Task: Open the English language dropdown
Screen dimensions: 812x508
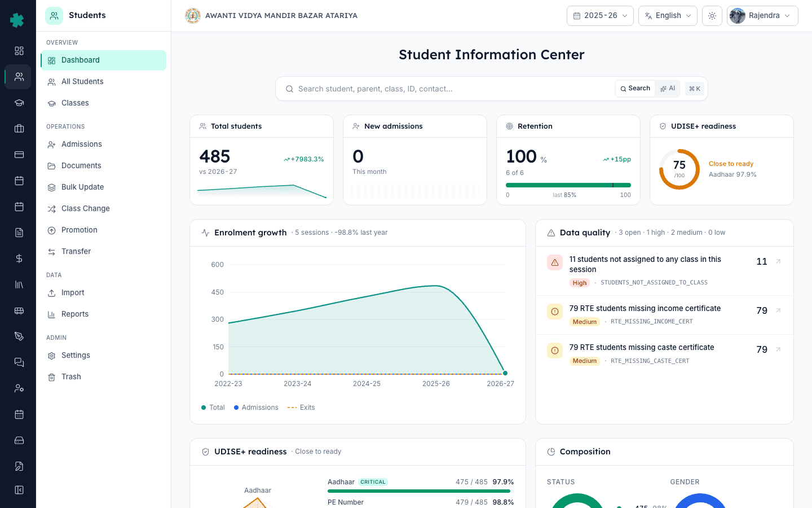Action: click(668, 16)
